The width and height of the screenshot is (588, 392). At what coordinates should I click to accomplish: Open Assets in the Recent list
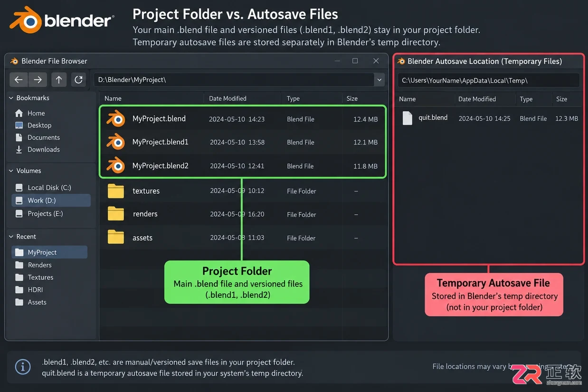(37, 302)
